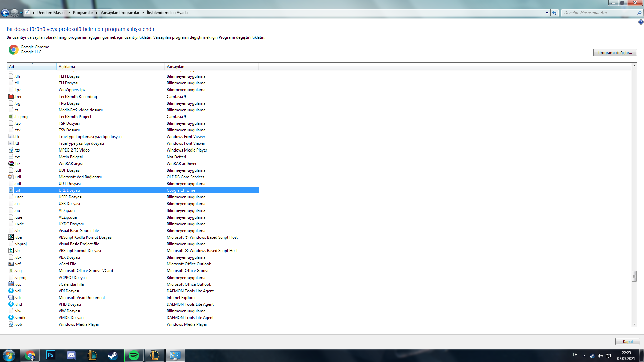Sort list by Ad column header
Viewport: 644px width, 362px height.
pyautogui.click(x=32, y=66)
